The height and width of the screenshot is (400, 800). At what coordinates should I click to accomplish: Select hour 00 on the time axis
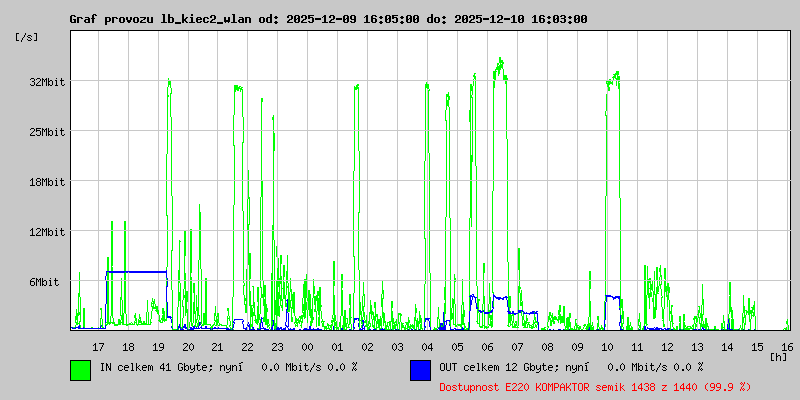[x=307, y=346]
